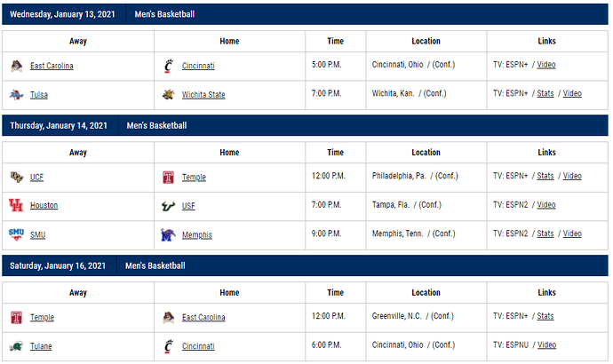Open the Stats link for the Greenville, N.C. game
The width and height of the screenshot is (613, 364).
(545, 316)
